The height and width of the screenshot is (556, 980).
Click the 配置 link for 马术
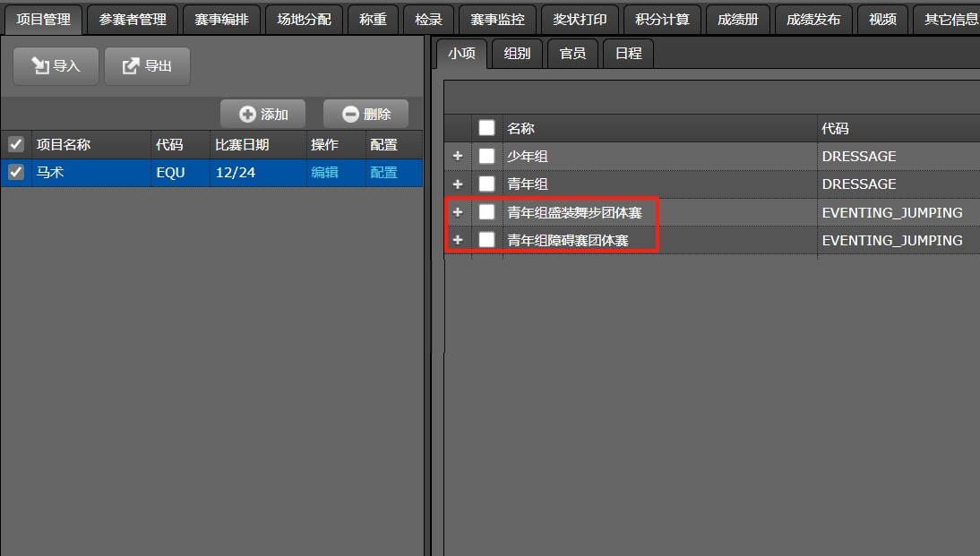tap(383, 173)
